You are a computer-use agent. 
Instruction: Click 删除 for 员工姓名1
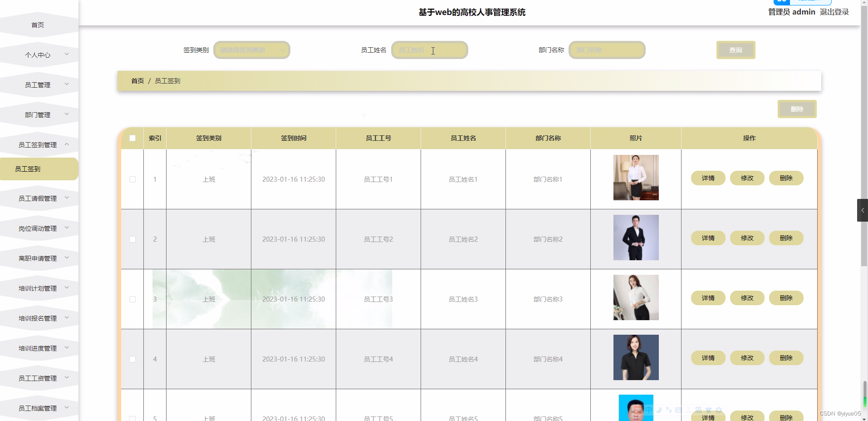tap(786, 178)
